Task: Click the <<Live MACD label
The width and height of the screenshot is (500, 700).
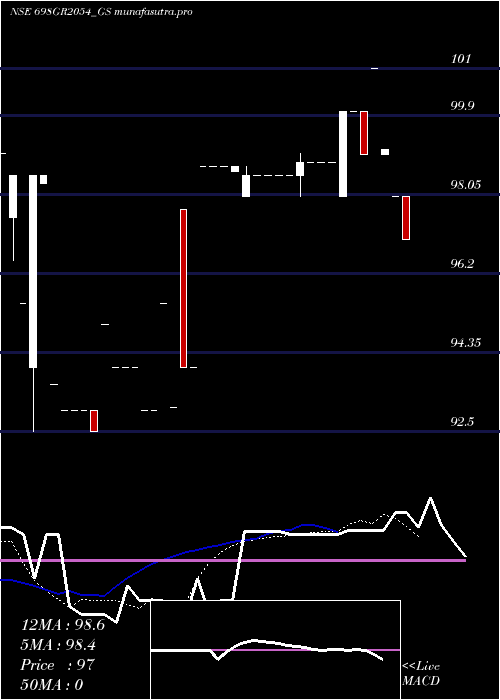Action: 421,674
